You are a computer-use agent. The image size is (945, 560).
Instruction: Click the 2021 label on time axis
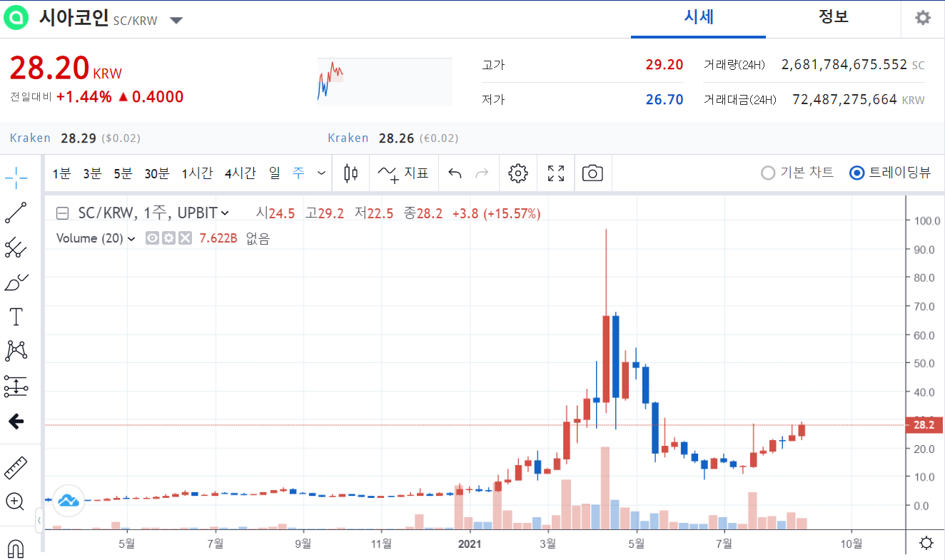pos(470,544)
